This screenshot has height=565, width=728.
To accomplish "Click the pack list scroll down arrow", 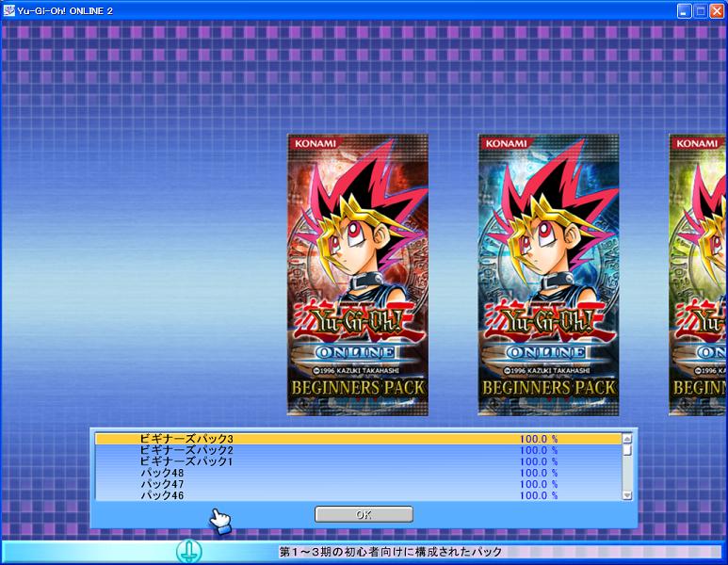I will (x=627, y=495).
